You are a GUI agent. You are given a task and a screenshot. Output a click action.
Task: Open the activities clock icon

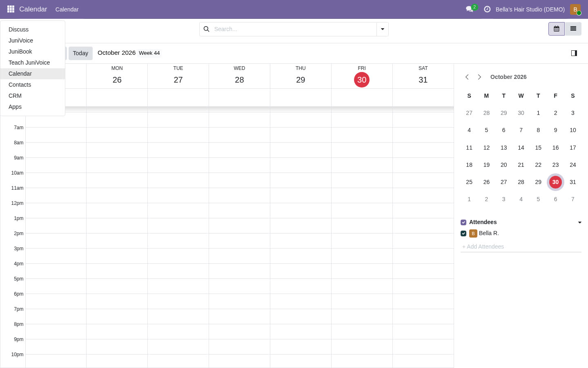coord(487,9)
